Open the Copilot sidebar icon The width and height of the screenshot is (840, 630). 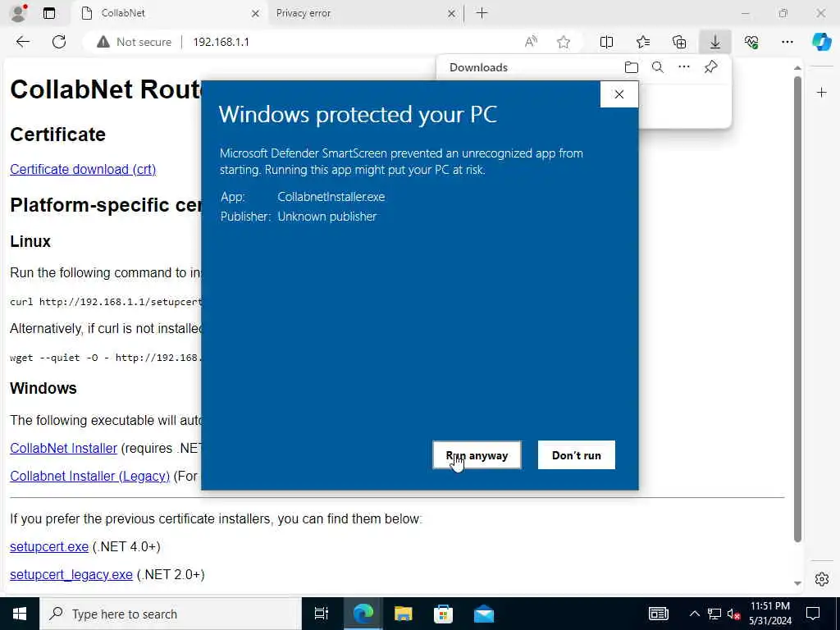point(822,42)
